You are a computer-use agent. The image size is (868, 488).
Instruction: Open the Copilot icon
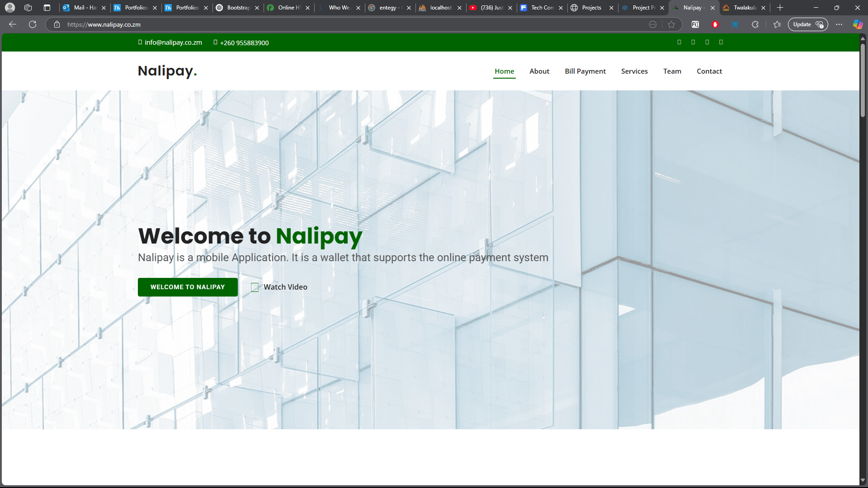(857, 24)
